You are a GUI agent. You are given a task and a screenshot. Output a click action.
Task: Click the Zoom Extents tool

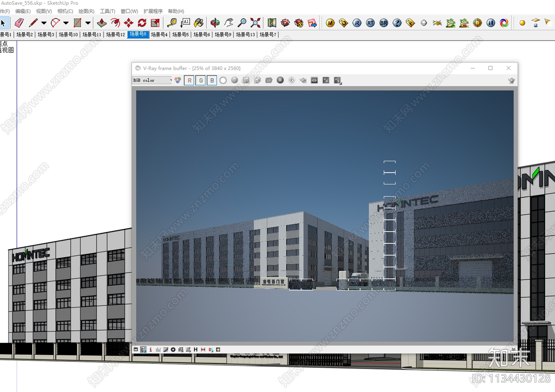point(255,23)
